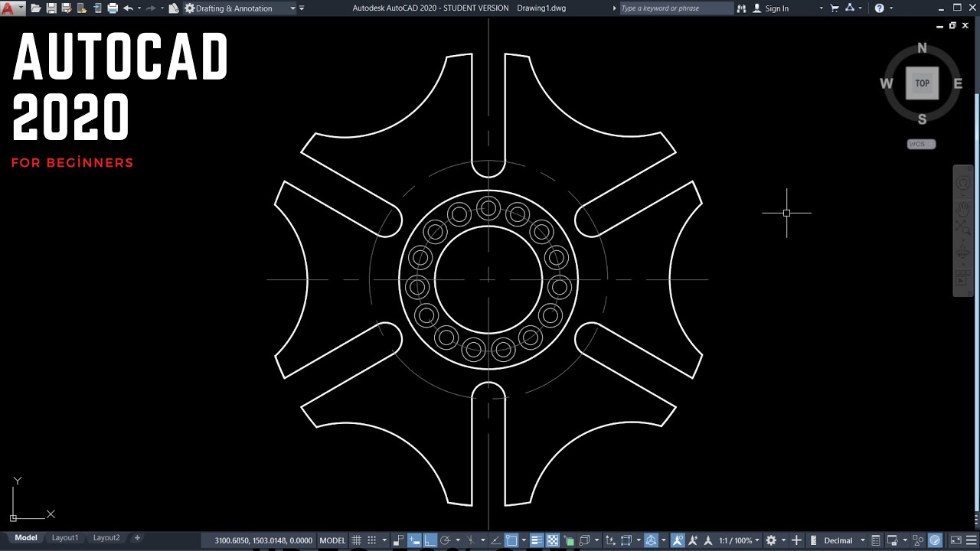Toggle the drawing grid display
The height and width of the screenshot is (551, 980).
(x=356, y=540)
